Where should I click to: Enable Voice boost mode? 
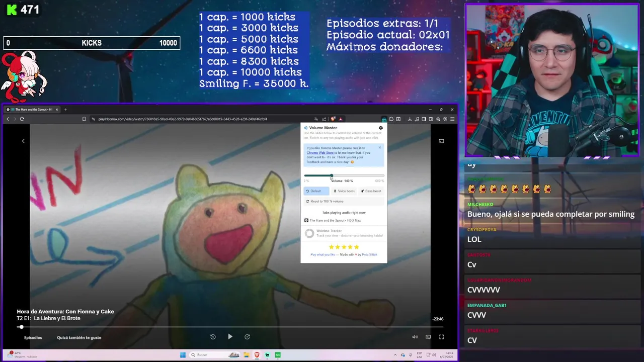[344, 191]
